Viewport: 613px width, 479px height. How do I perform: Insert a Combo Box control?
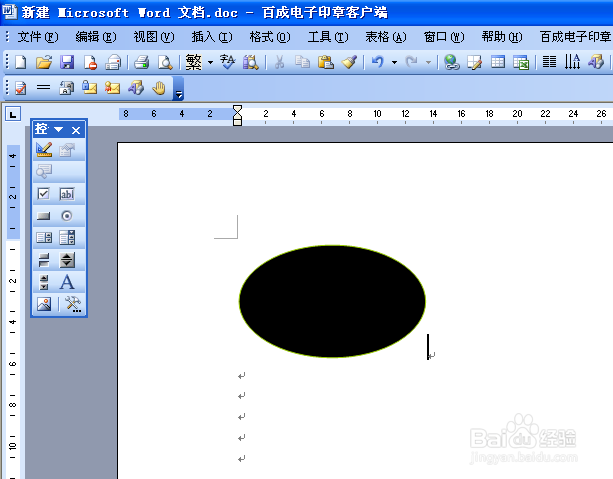(67, 238)
